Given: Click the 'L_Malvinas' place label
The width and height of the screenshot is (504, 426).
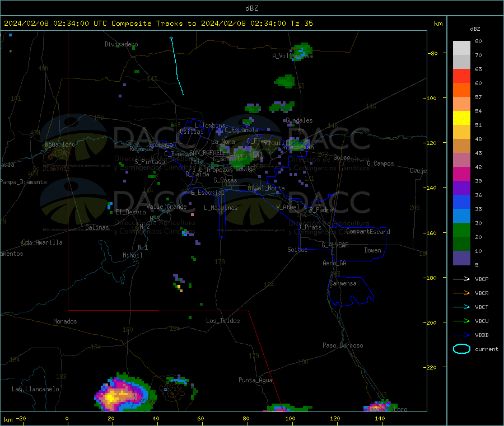Looking at the screenshot, I should (221, 208).
